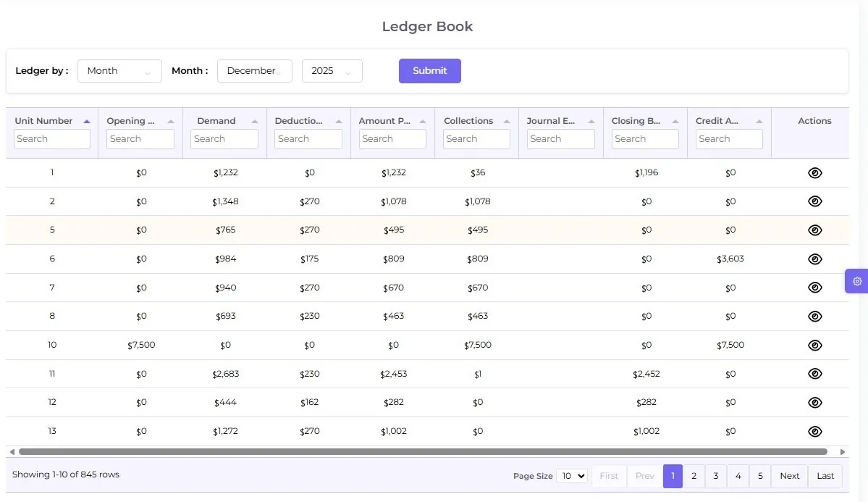This screenshot has width=868, height=502.
Task: Sort by Credit A... column arrow
Action: coord(759,122)
